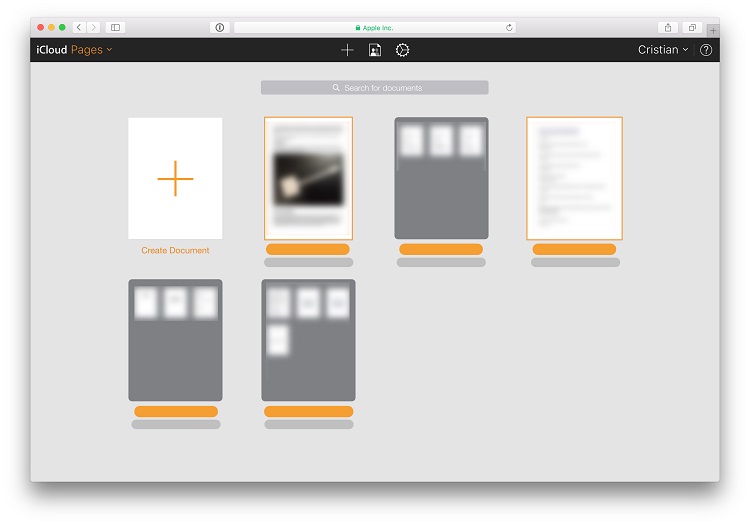Click the Create Document link
The width and height of the screenshot is (750, 525).
tap(175, 251)
